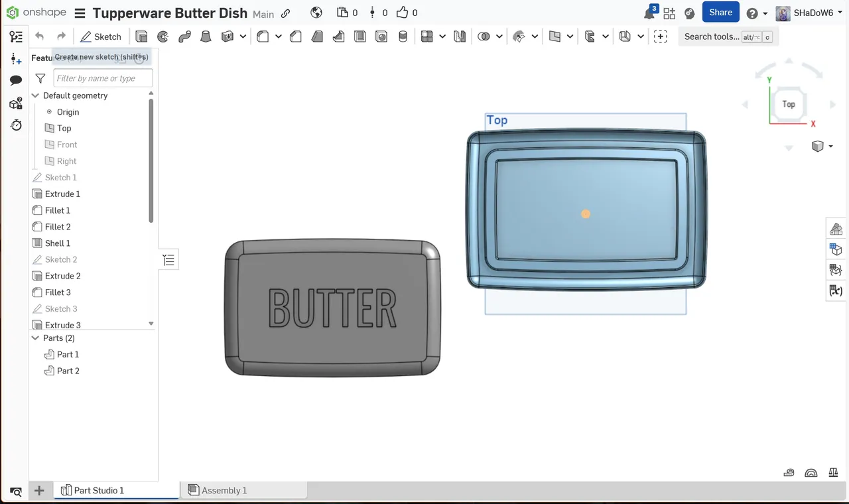Screen dimensions: 849x504
Task: Select the Boolean tool
Action: [x=484, y=36]
